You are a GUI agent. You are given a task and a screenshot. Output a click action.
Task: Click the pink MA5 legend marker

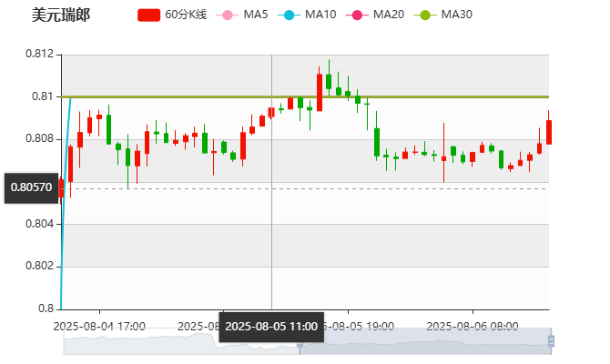point(228,15)
